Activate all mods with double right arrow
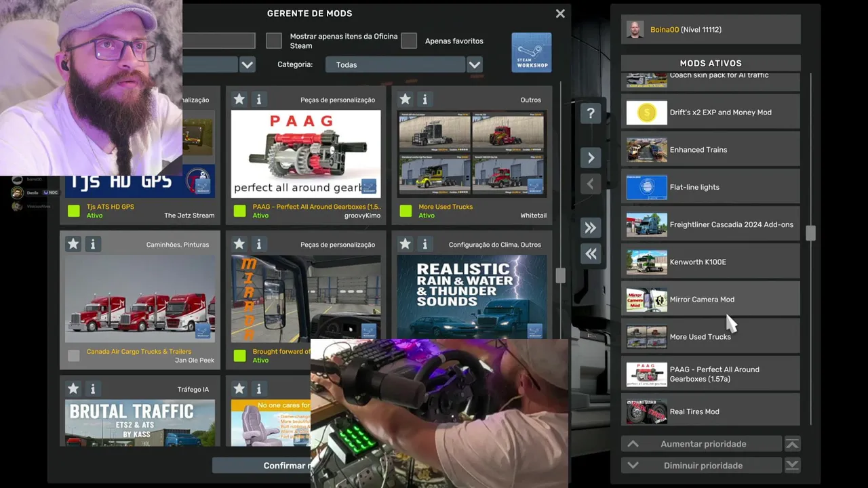868x488 pixels. (x=591, y=228)
